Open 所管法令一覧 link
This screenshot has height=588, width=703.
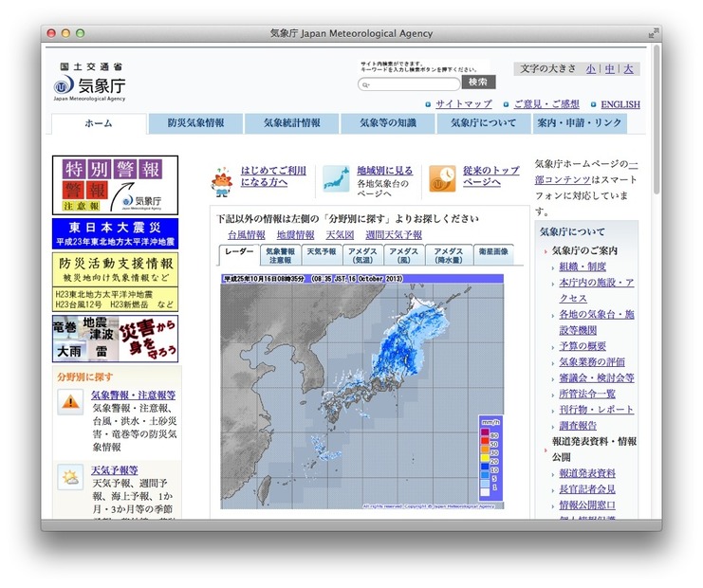coord(587,394)
